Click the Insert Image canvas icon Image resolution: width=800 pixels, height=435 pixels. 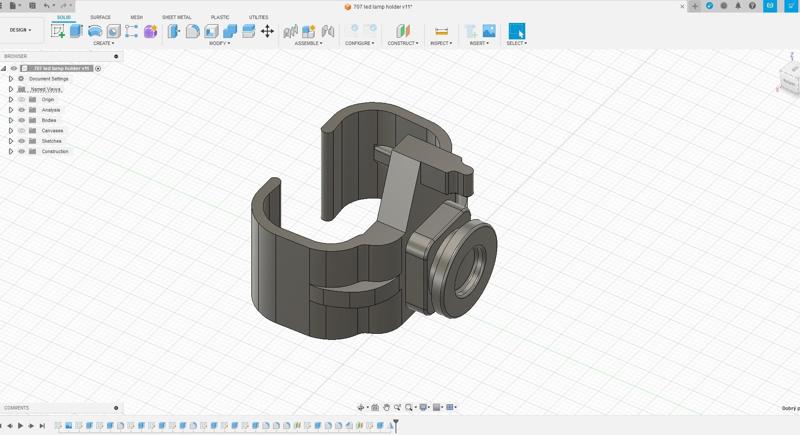489,31
